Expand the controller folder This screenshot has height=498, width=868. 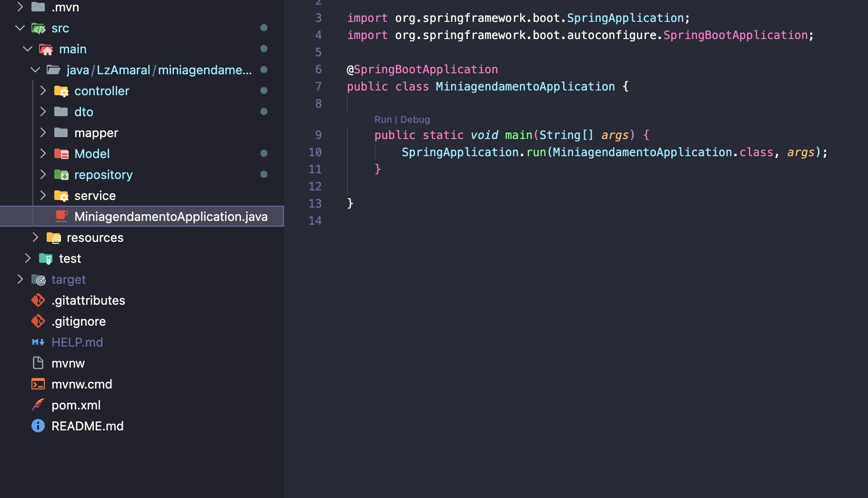tap(43, 90)
